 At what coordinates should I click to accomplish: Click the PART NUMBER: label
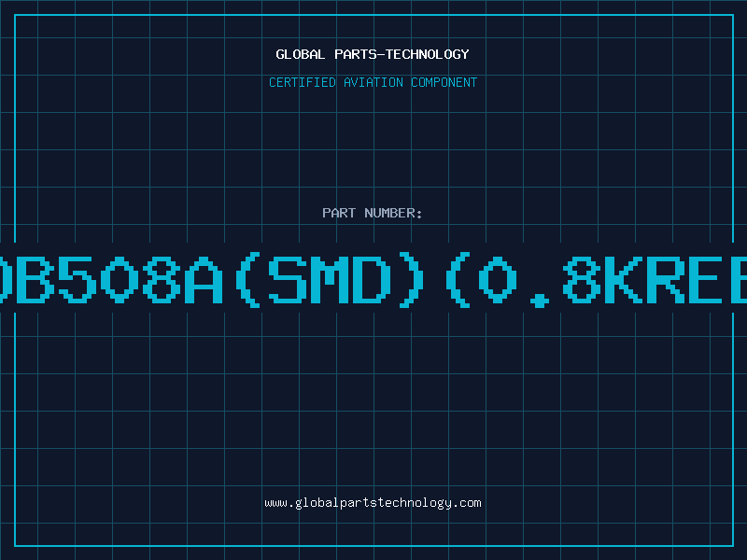coord(372,213)
